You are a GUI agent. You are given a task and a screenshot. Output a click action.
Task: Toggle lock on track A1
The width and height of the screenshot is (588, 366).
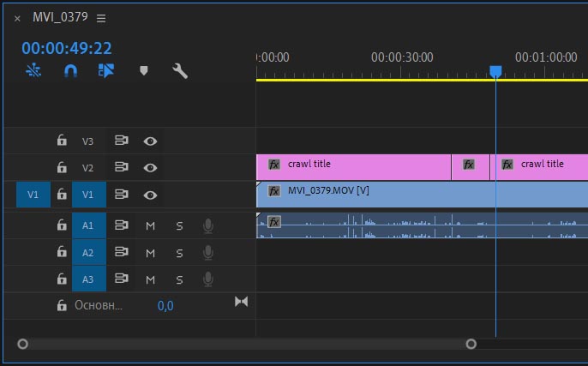pyautogui.click(x=62, y=225)
